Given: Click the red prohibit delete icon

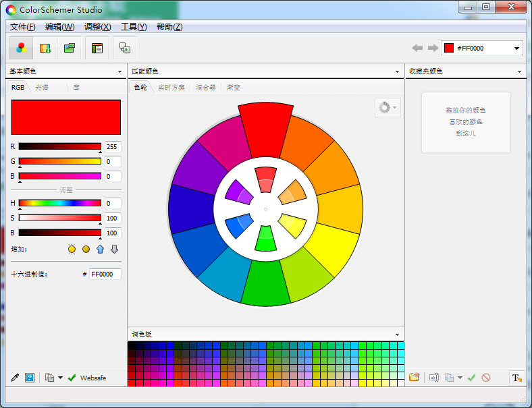Looking at the screenshot, I should tap(486, 377).
